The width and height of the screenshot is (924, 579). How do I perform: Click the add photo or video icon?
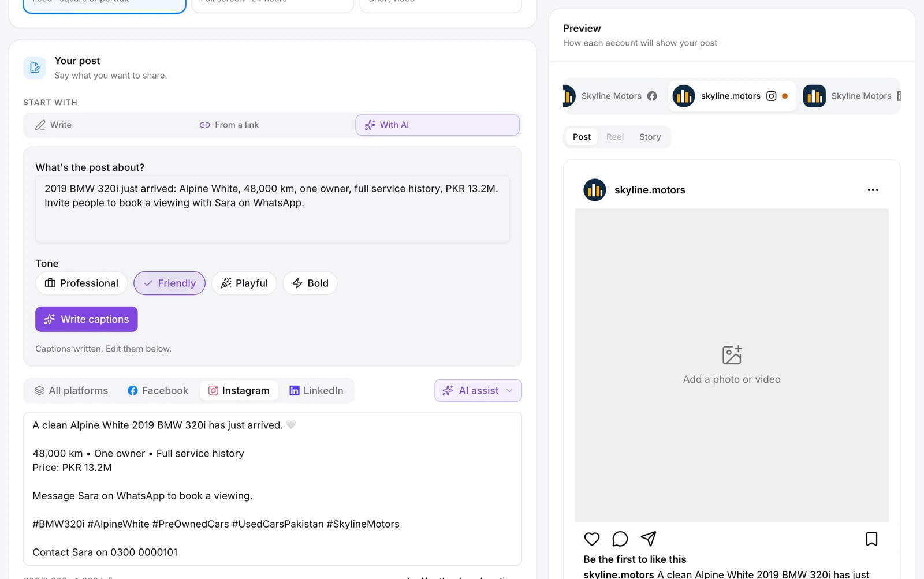point(732,355)
